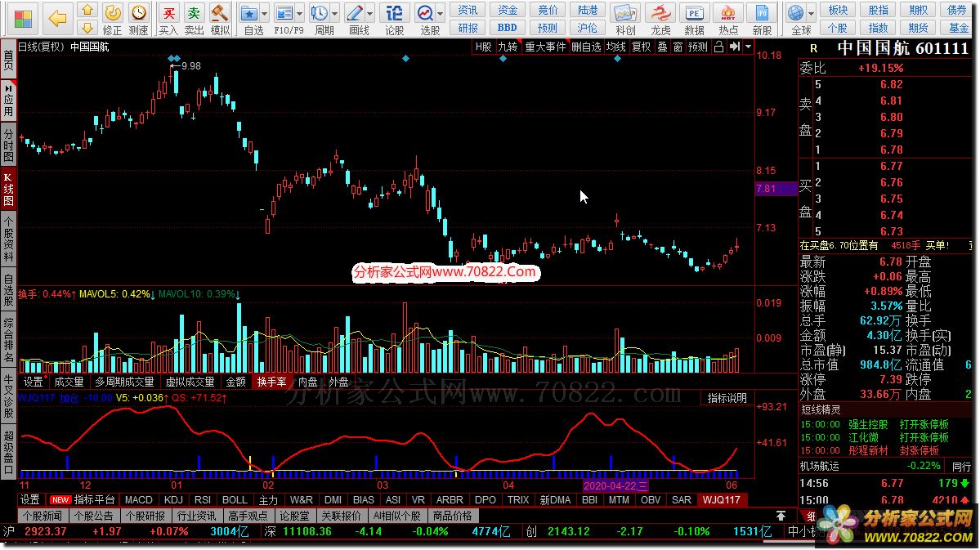Screen dimensions: 980x550
Task: Toggle 预测 on chart toolbar
Action: coord(697,47)
